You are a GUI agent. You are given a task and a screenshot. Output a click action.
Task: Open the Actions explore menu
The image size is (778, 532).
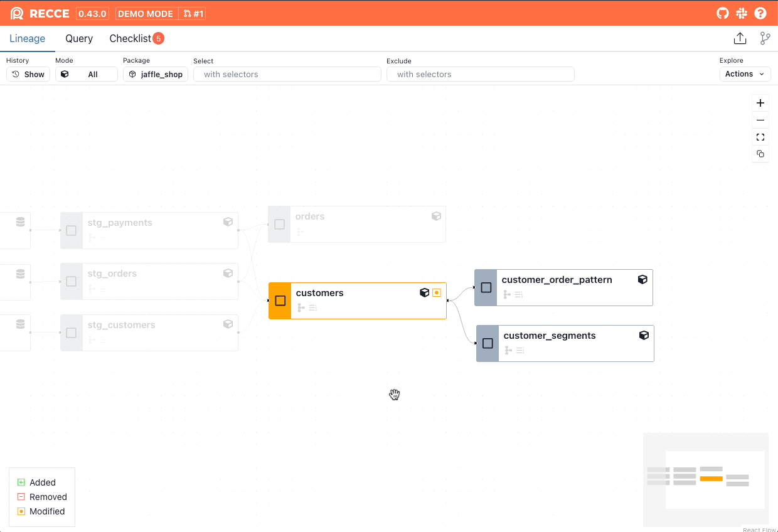coord(744,73)
